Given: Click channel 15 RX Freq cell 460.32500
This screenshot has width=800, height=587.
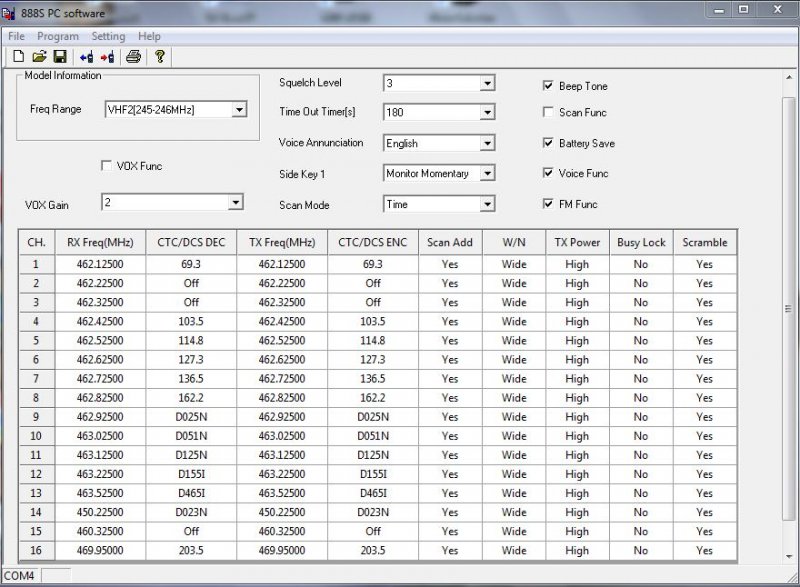Looking at the screenshot, I should point(100,531).
